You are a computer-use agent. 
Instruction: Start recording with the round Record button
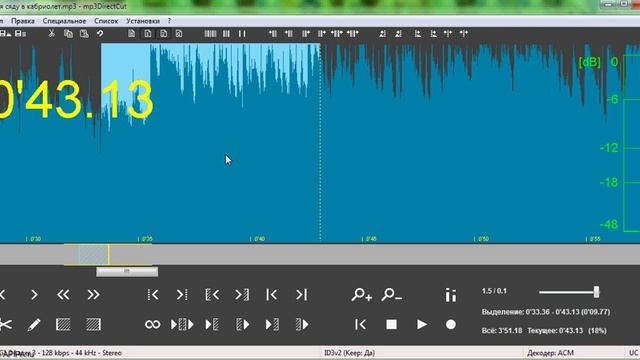(451, 324)
